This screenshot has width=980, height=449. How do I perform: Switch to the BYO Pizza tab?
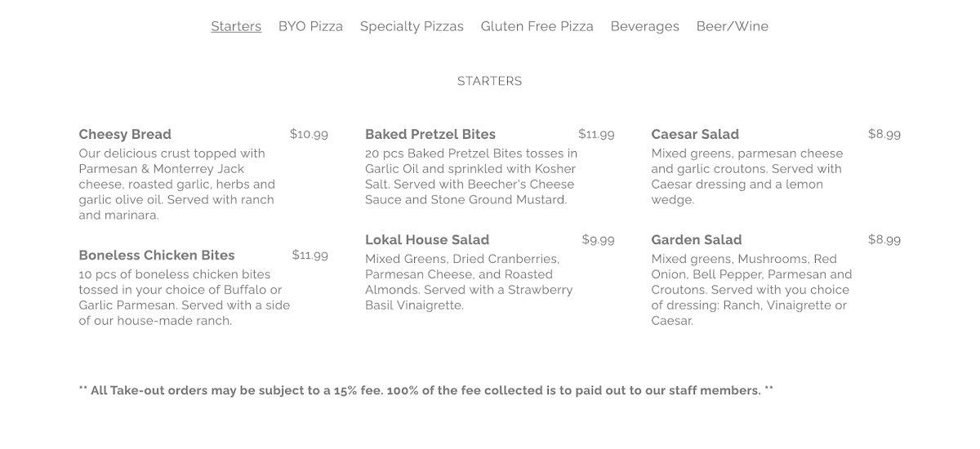(310, 26)
